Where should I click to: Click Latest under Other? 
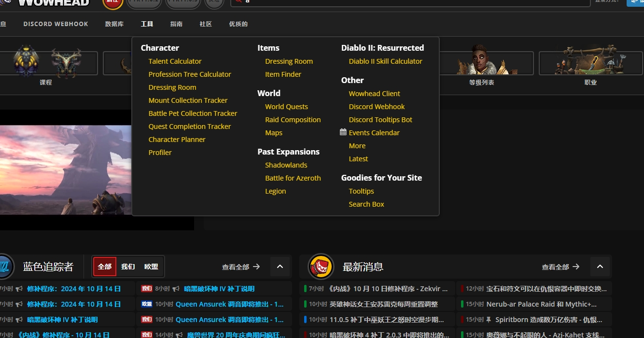[358, 159]
